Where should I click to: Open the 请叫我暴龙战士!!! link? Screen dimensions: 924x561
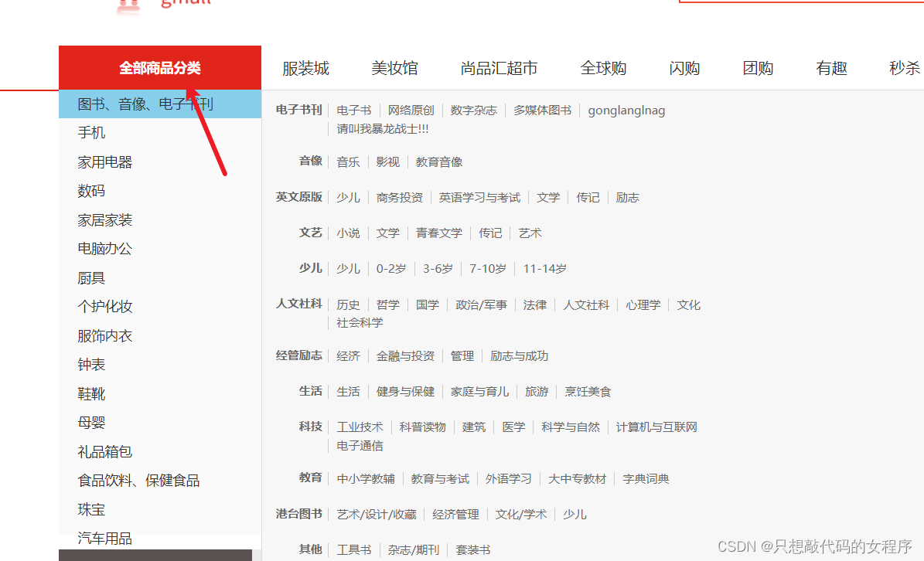[x=383, y=129]
